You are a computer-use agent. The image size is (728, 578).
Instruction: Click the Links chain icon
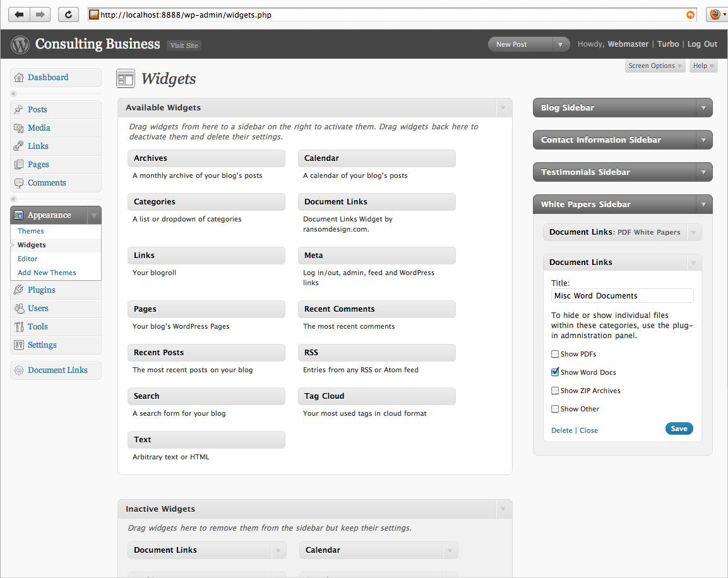coord(18,146)
